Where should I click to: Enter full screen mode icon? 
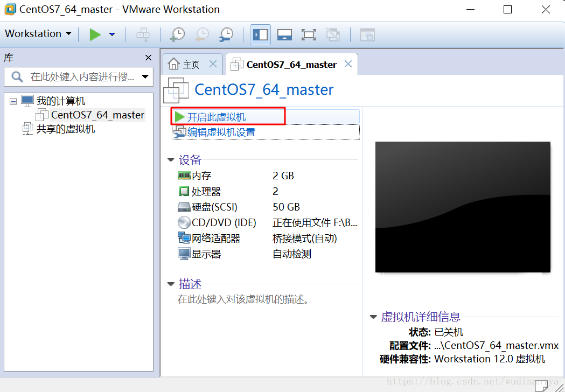pos(309,34)
